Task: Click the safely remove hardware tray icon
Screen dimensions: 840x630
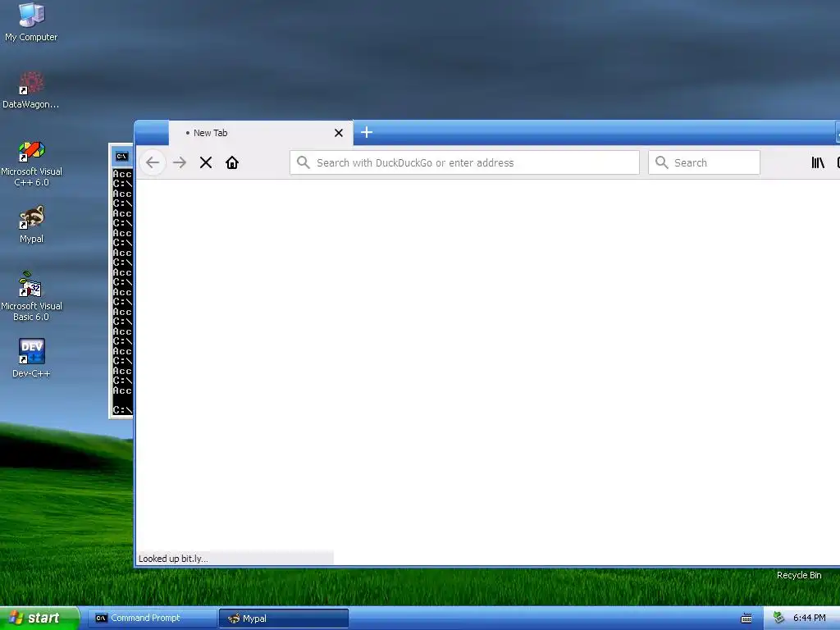Action: click(778, 618)
